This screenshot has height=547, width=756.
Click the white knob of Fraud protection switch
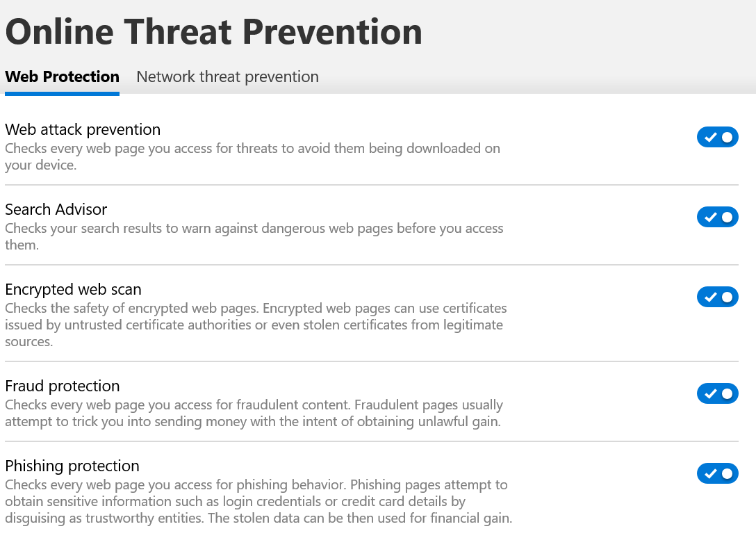point(727,393)
